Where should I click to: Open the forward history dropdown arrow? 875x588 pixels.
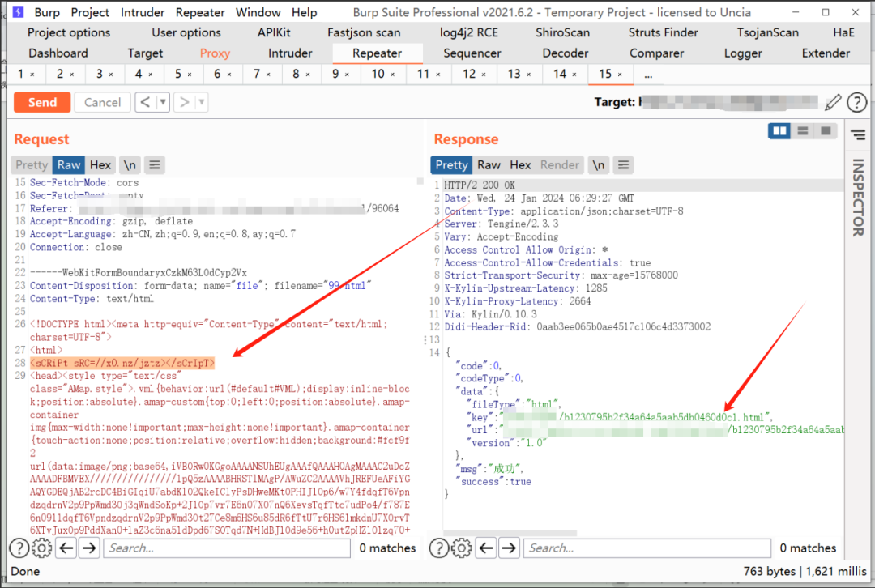tap(202, 102)
